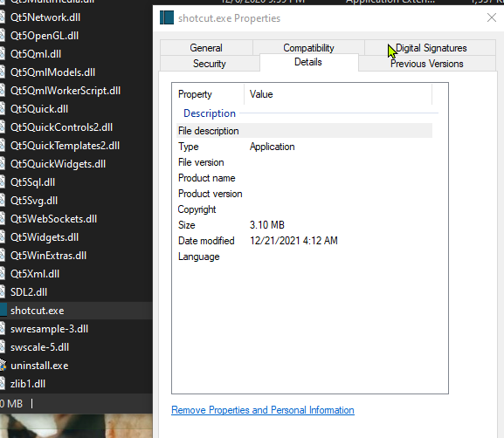Switch to the Security tab
This screenshot has width=504, height=438.
pyautogui.click(x=210, y=64)
